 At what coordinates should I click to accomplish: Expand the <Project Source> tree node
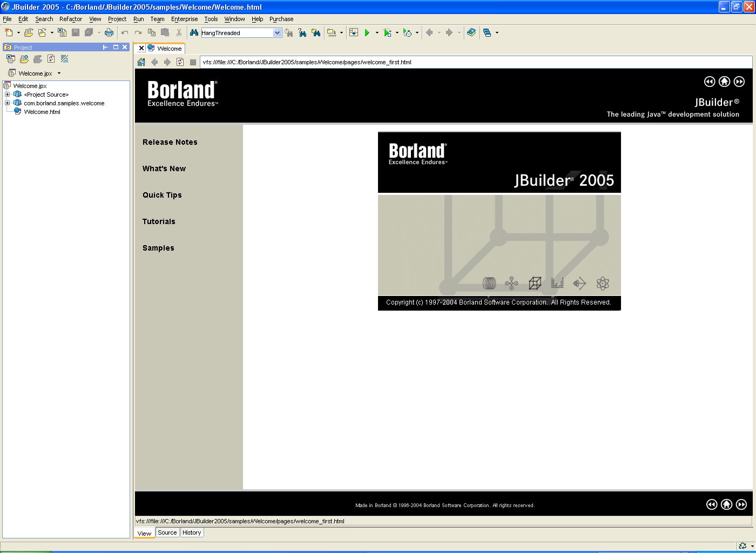[8, 95]
